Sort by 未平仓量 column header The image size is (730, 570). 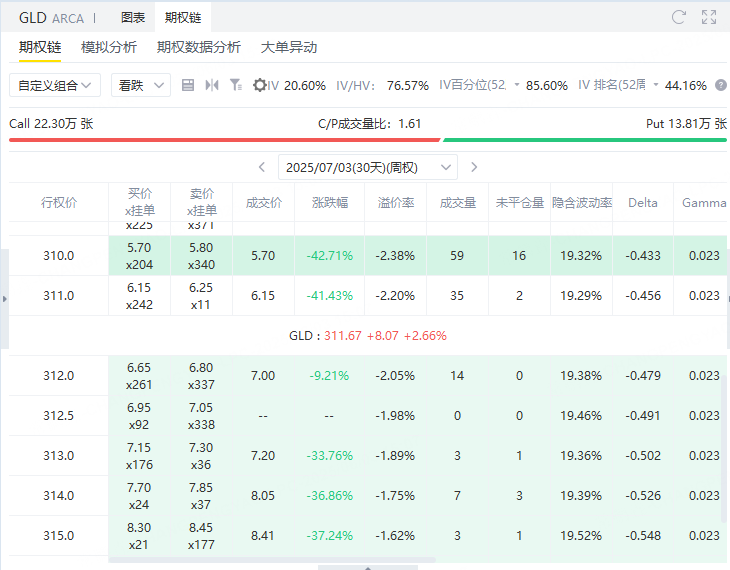[520, 203]
